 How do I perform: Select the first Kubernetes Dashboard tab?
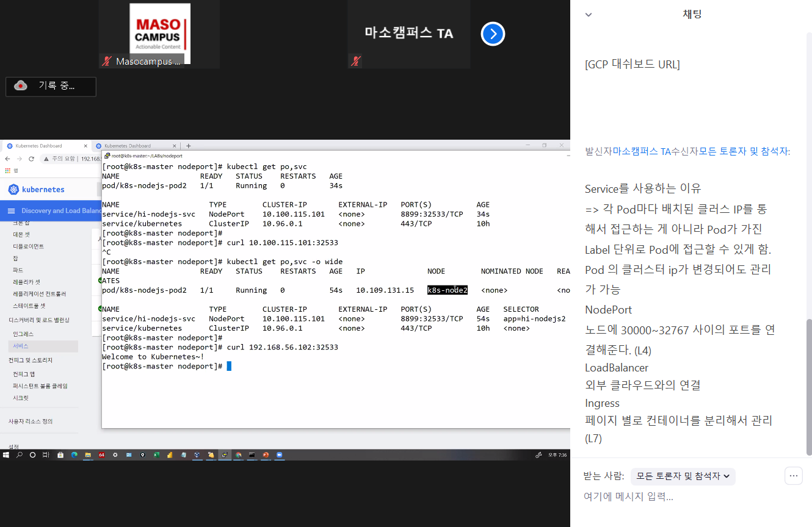(x=38, y=146)
